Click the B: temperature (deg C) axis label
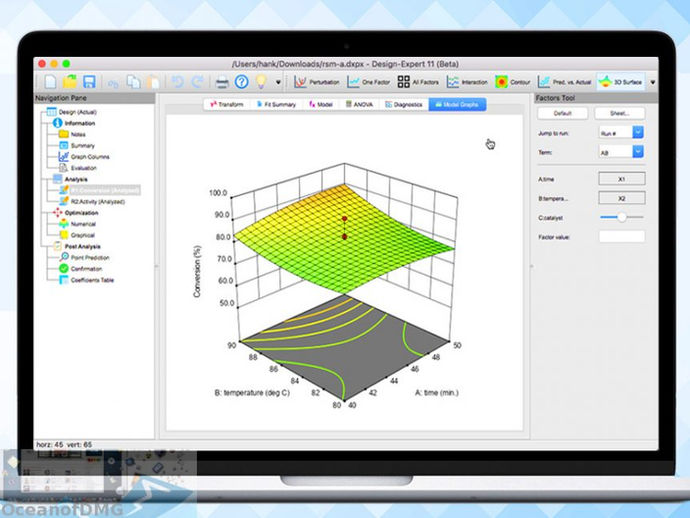The image size is (690, 518). click(252, 393)
